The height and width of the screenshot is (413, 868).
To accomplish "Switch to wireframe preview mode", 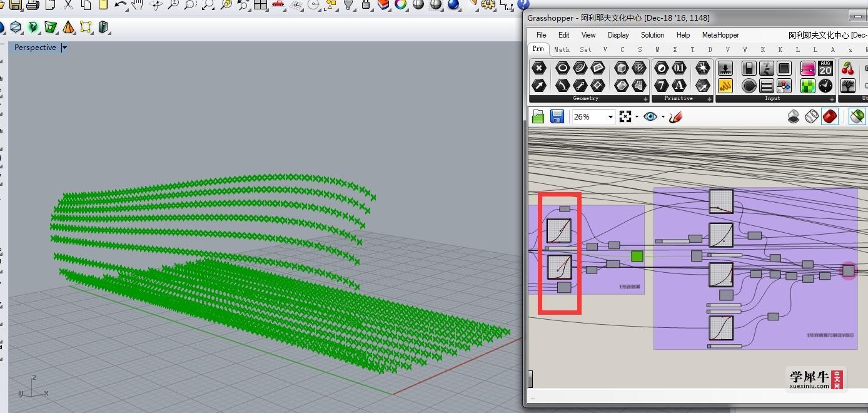I will click(812, 116).
